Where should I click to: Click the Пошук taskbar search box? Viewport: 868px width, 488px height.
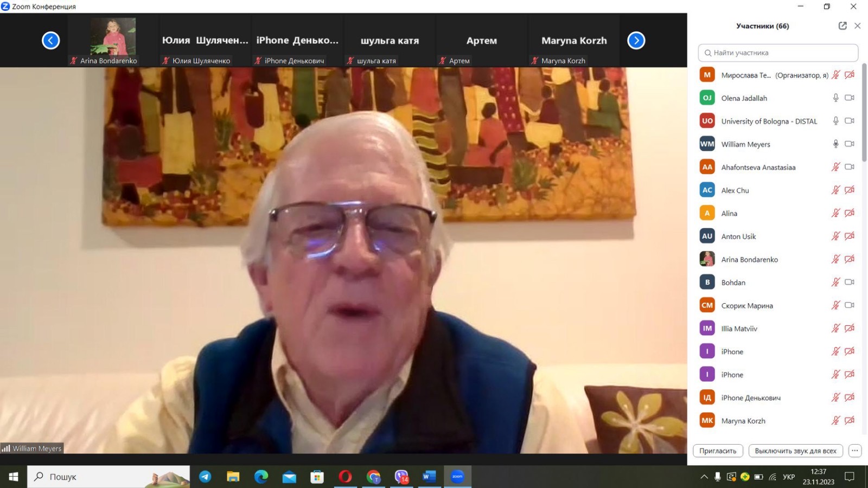pyautogui.click(x=108, y=477)
